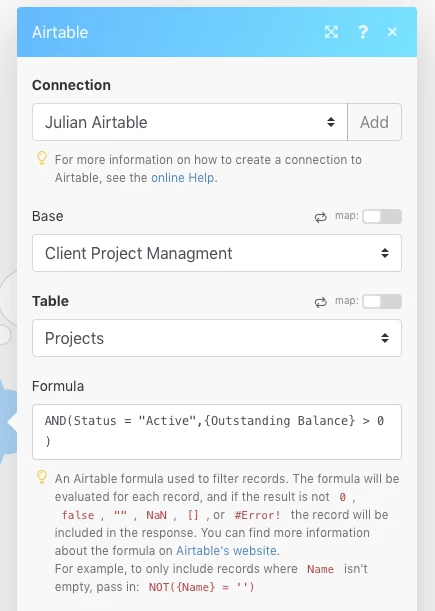
Task: Open the Airtable's website link
Action: 226,551
